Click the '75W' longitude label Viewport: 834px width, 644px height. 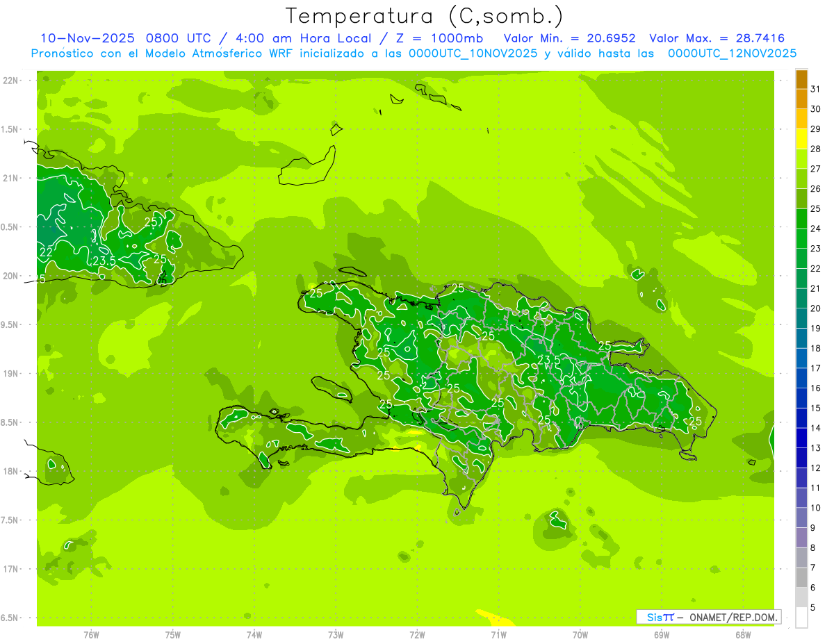pos(172,635)
